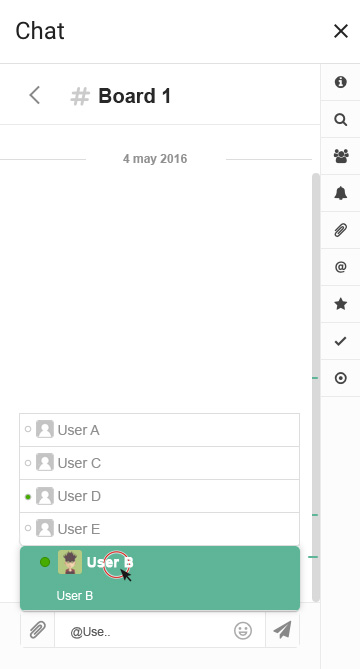Open attachments paperclip in right sidebar

point(340,230)
